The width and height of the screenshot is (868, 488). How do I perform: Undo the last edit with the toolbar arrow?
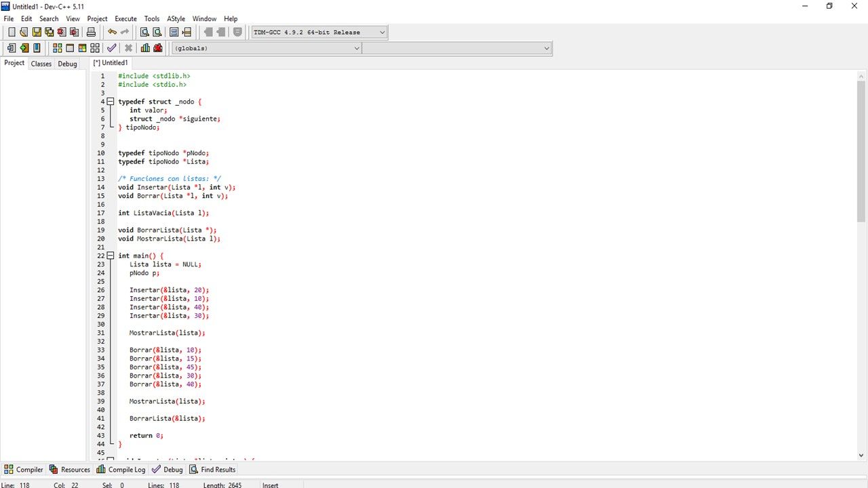[112, 32]
